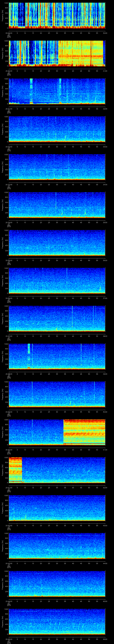Click the 1000 frequency tick in the 20:29 panel
The width and height of the screenshot is (114, 644).
pos(6,3)
